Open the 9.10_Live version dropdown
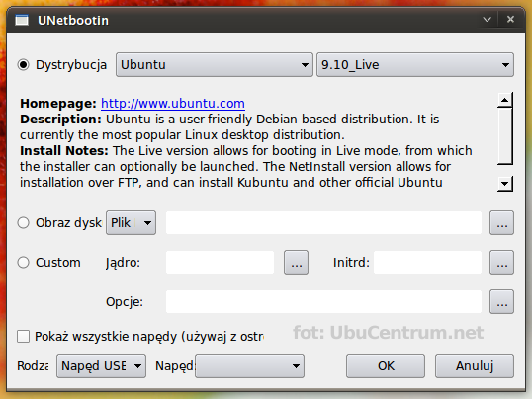This screenshot has width=532, height=399. pos(415,65)
